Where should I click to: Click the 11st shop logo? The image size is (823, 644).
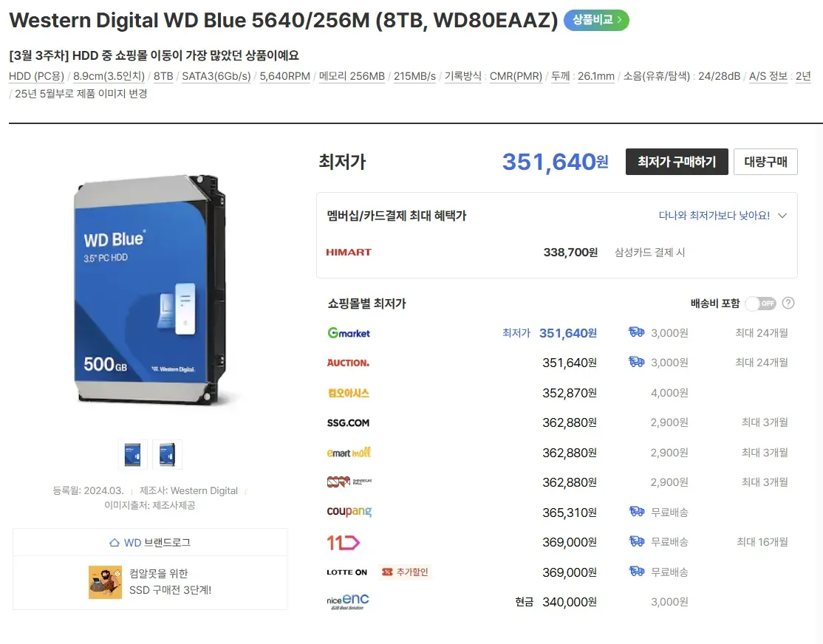(x=344, y=542)
